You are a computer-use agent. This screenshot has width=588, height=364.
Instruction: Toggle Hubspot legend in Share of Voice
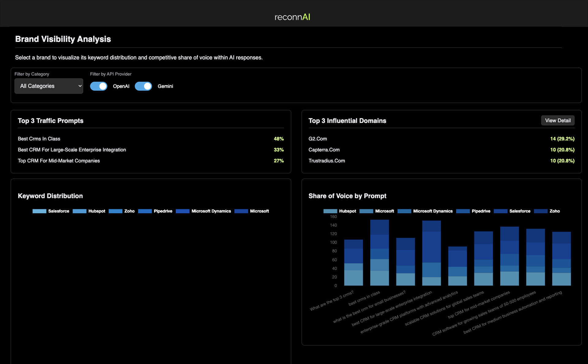(340, 211)
